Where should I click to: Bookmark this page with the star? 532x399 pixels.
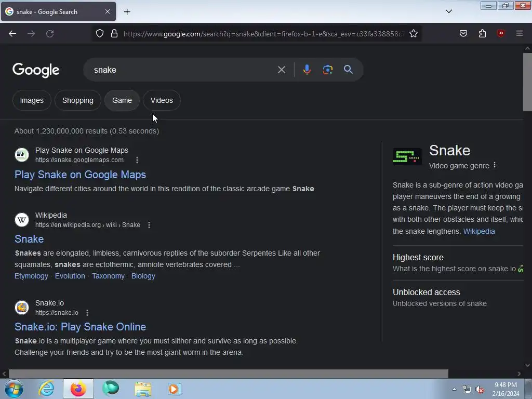(413, 34)
